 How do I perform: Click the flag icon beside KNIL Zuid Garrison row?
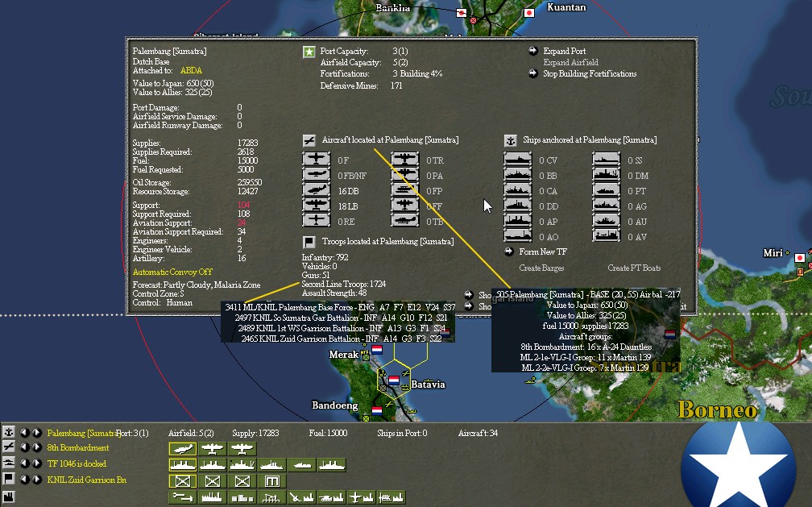pyautogui.click(x=9, y=479)
